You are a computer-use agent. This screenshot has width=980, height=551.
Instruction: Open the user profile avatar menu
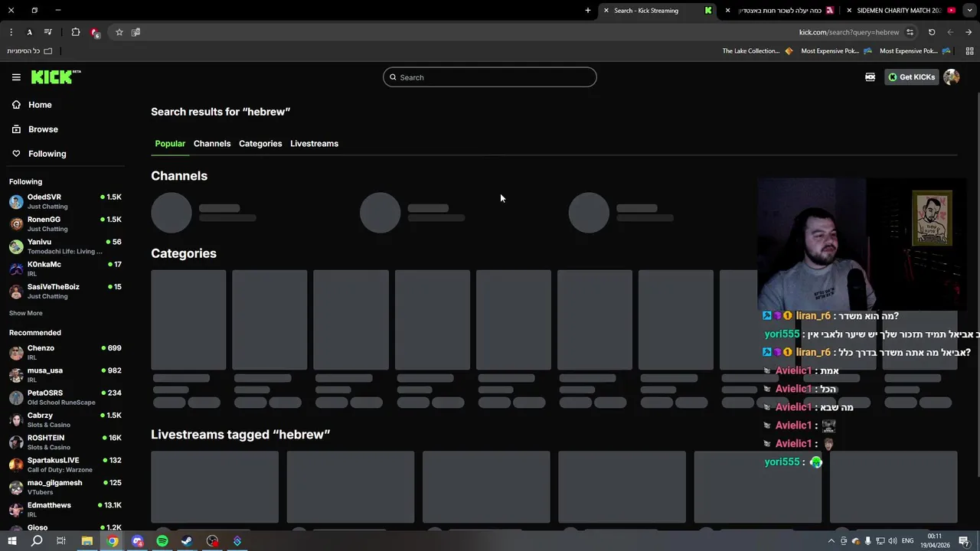coord(952,77)
